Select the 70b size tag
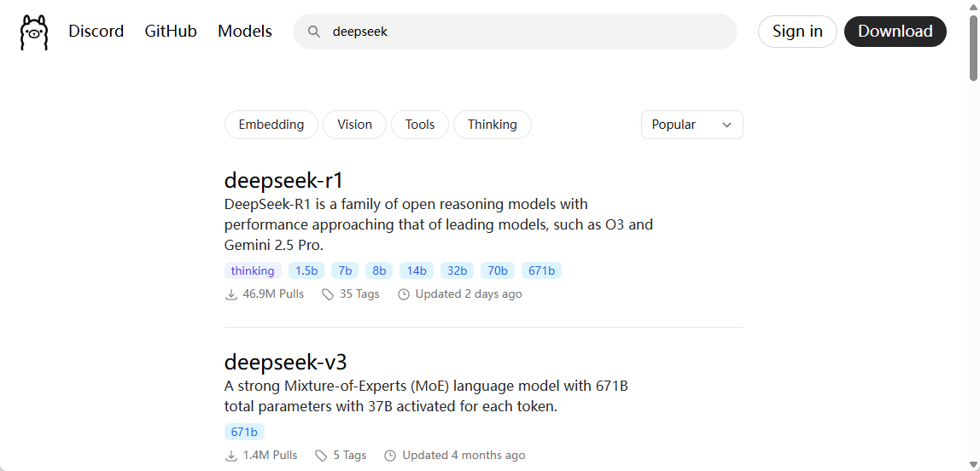Viewport: 980px width, 471px height. pyautogui.click(x=498, y=270)
